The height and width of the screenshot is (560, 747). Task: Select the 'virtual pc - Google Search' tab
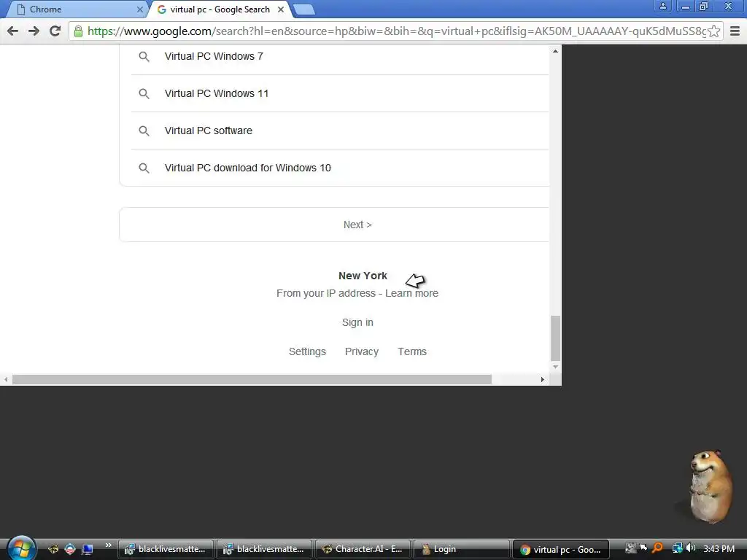pyautogui.click(x=220, y=9)
